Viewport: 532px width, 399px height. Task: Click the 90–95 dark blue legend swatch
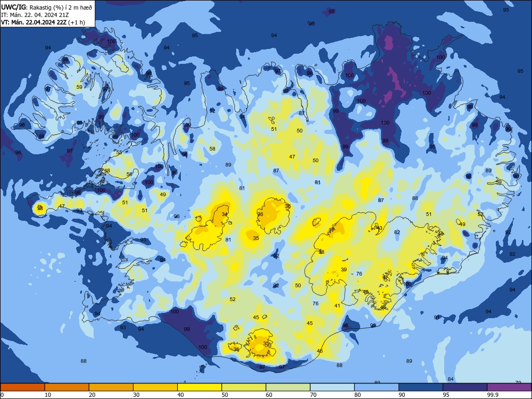coord(421,387)
